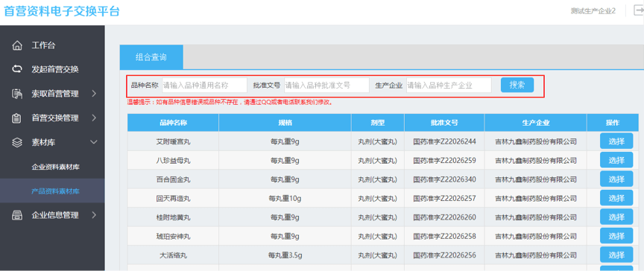Click the home icon beside 工作台
644x271 pixels.
coord(17,45)
